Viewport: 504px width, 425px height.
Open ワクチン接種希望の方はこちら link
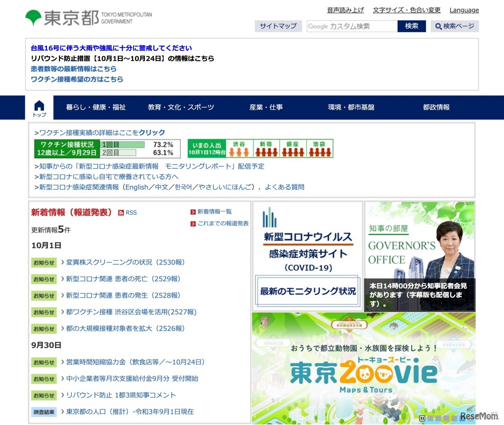[77, 79]
